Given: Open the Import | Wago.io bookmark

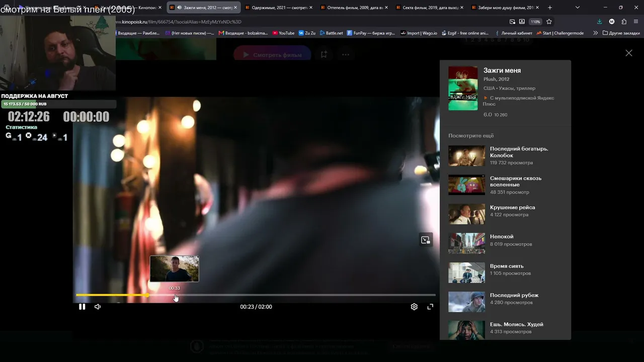Looking at the screenshot, I should 419,33.
